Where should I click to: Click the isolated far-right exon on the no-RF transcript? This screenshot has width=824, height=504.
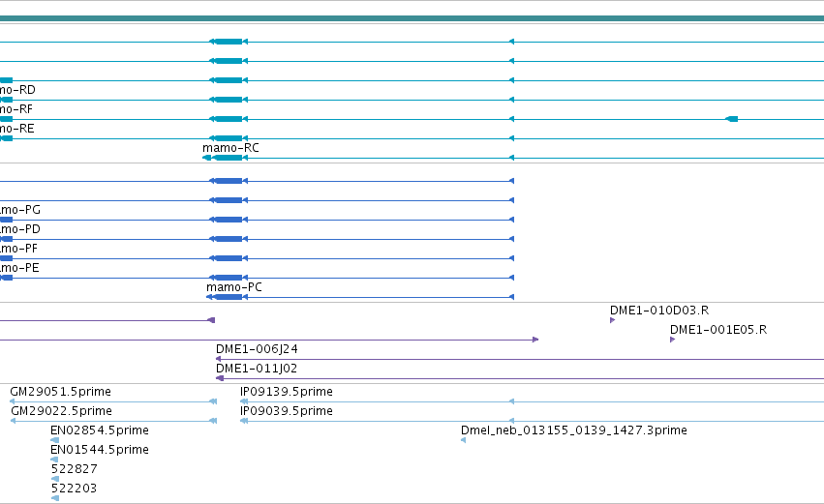coord(731,119)
